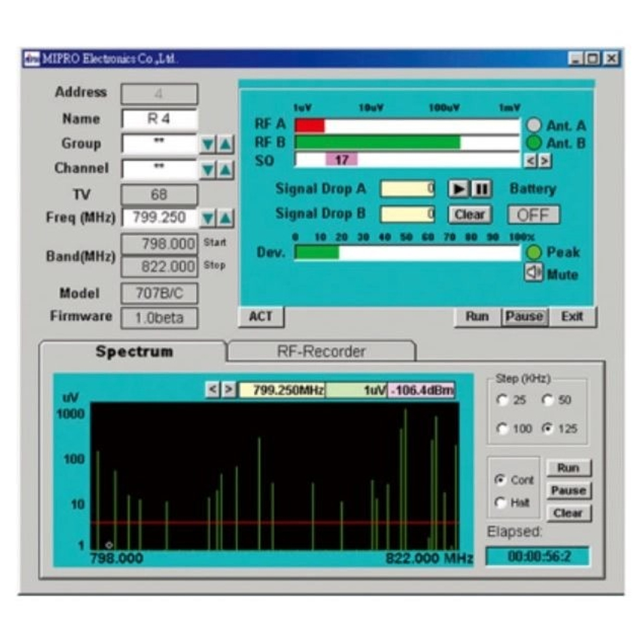Click the Signal Drop B counter field

(407, 214)
